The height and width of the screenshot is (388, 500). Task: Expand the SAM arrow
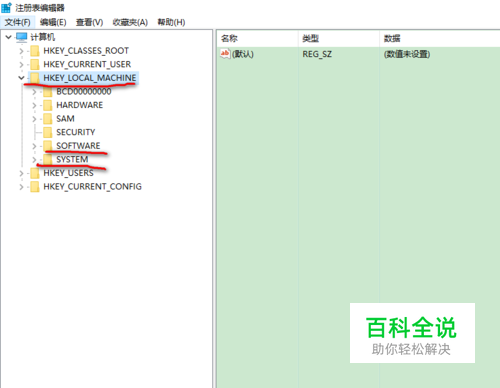click(34, 119)
